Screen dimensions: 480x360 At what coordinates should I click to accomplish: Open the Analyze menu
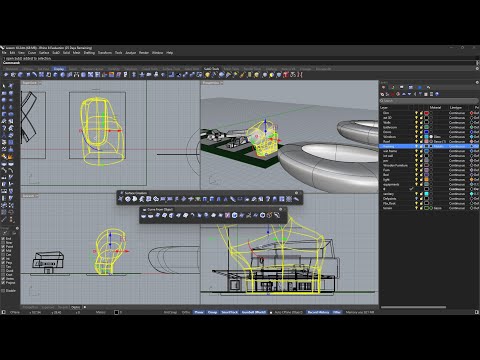point(130,53)
